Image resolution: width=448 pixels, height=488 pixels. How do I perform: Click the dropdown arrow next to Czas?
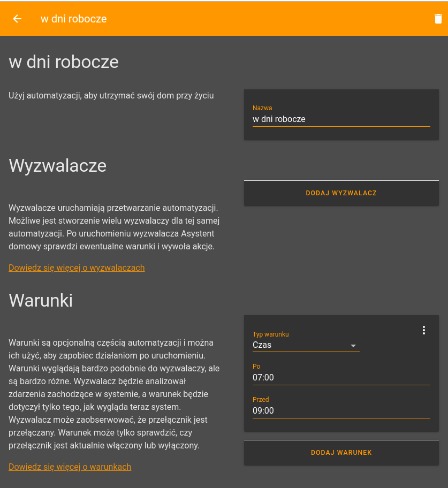tap(353, 346)
